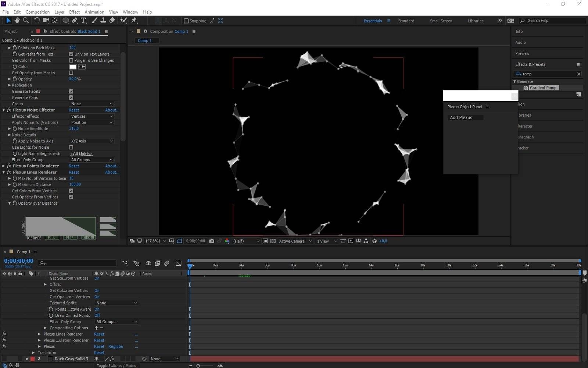
Task: Enable motion blur icon in timeline
Action: click(x=167, y=263)
